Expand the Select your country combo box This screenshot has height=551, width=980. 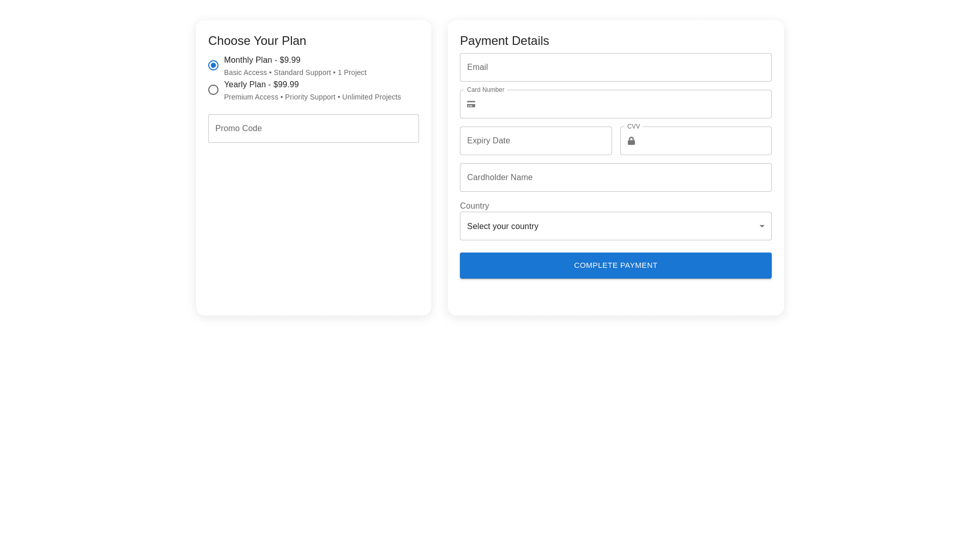(x=607, y=226)
